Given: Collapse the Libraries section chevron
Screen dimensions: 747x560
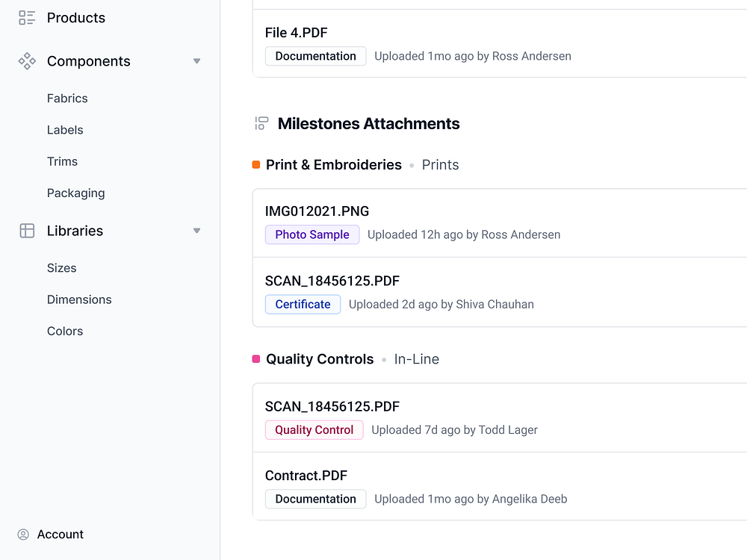Looking at the screenshot, I should coord(196,231).
